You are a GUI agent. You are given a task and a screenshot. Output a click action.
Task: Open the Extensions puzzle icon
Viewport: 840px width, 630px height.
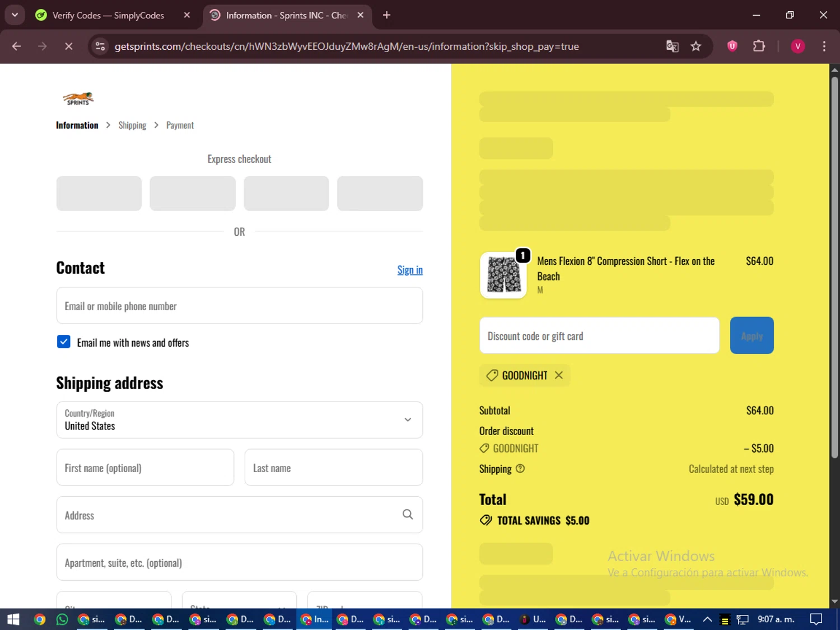point(759,46)
